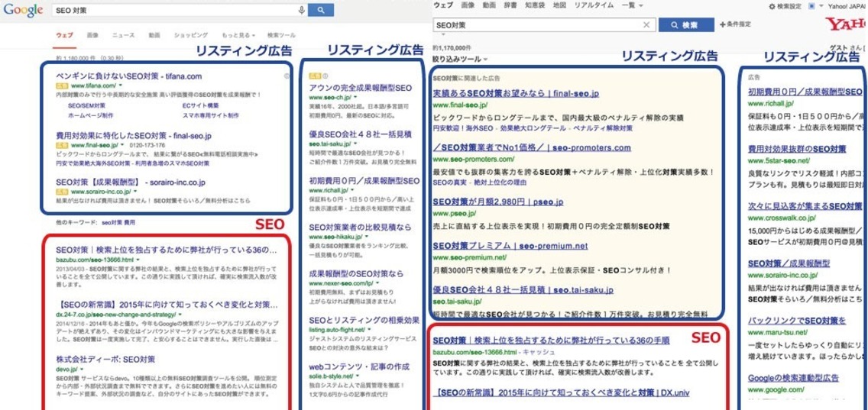This screenshot has width=868, height=410.
Task: Open Google's ショッピング tab
Action: 191,35
